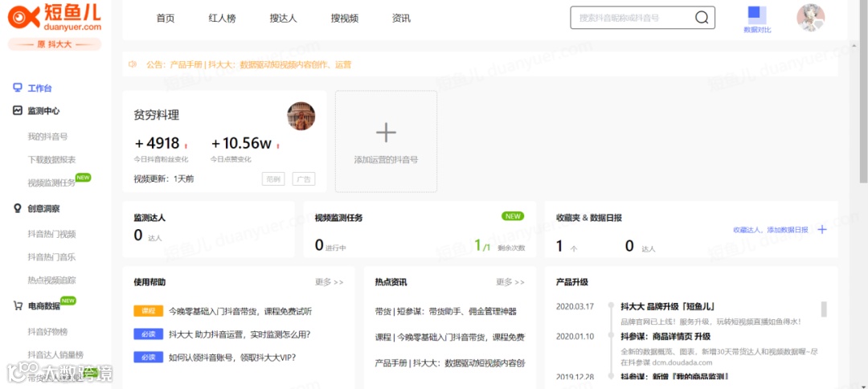The width and height of the screenshot is (868, 389).
Task: Click the 产品升级 panel scrollbar
Action: 824,309
